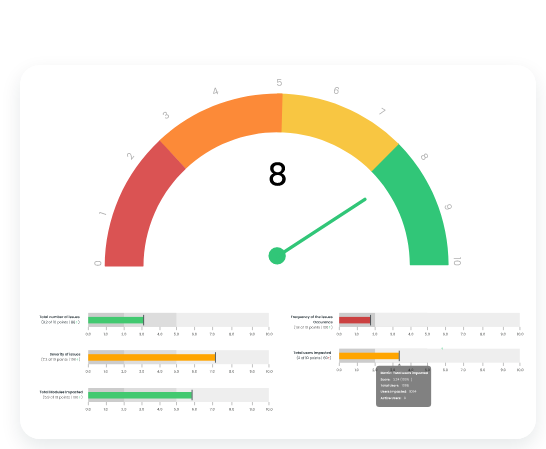Viewport: 546px width, 449px height.
Task: Click the green needle pointer line
Action: [x=325, y=225]
